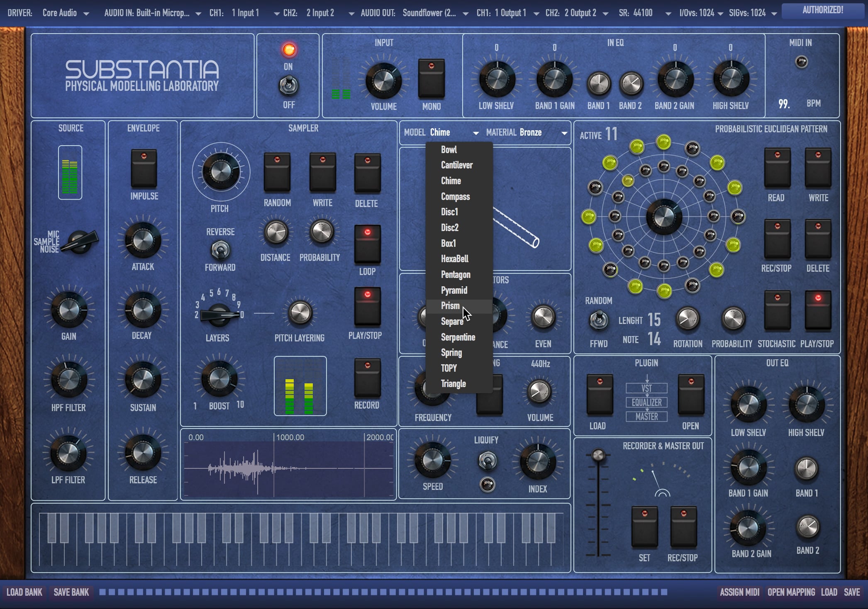Turn the input VOLUME knob

383,80
